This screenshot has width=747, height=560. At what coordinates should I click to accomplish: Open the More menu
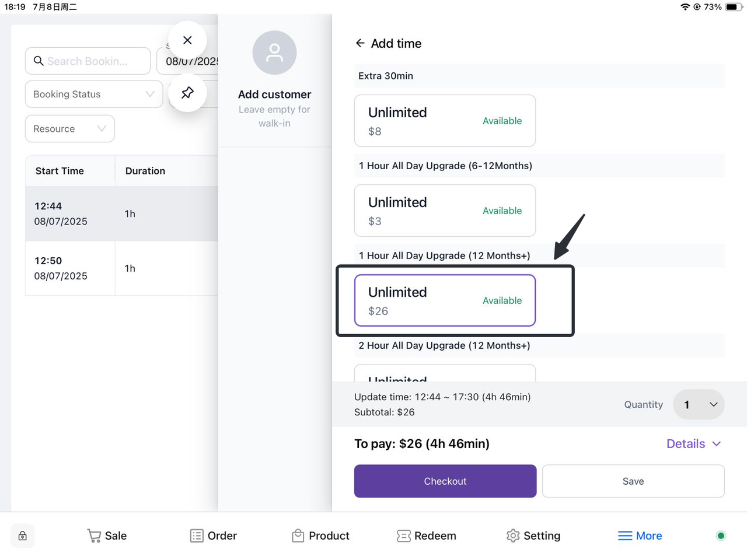(x=640, y=535)
